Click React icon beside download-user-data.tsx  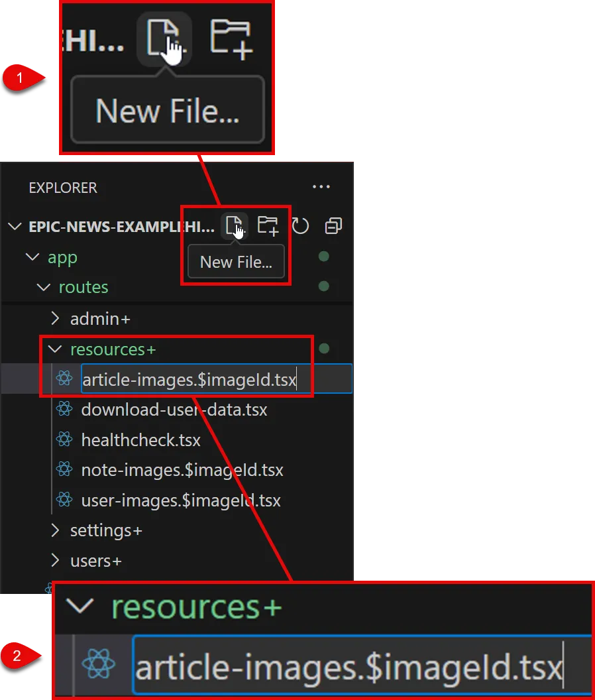(x=64, y=409)
